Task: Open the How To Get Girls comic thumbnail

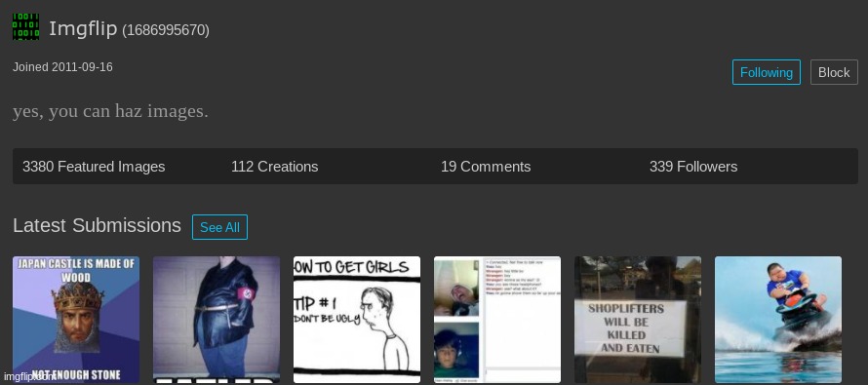Action: click(x=357, y=320)
